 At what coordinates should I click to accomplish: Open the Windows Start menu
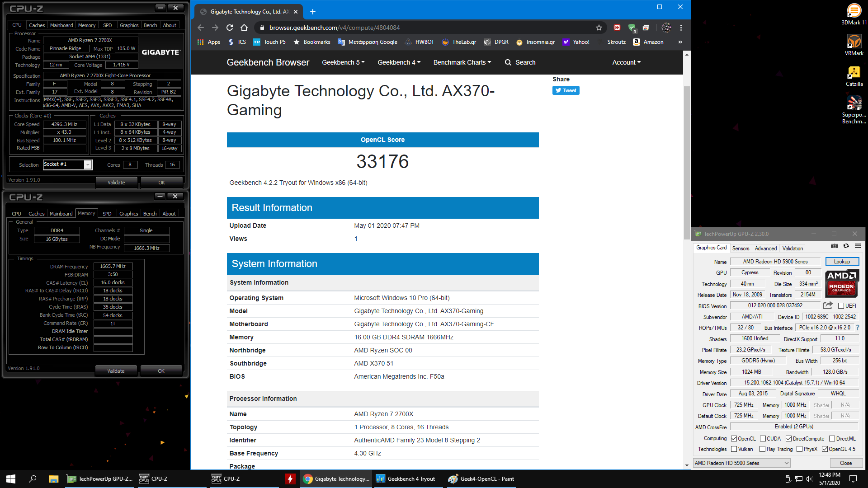click(11, 479)
